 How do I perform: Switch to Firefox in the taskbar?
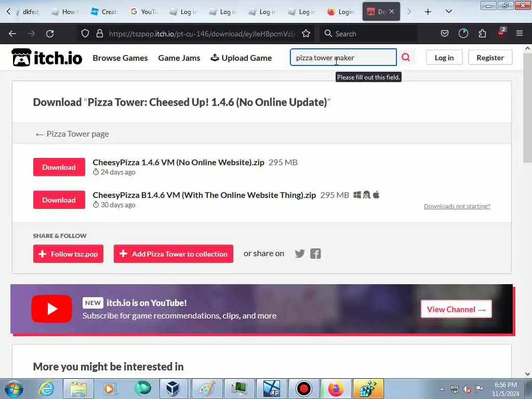click(x=336, y=389)
